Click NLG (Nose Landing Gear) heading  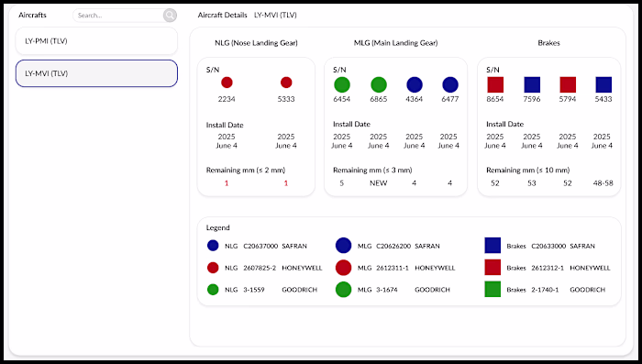tap(256, 43)
